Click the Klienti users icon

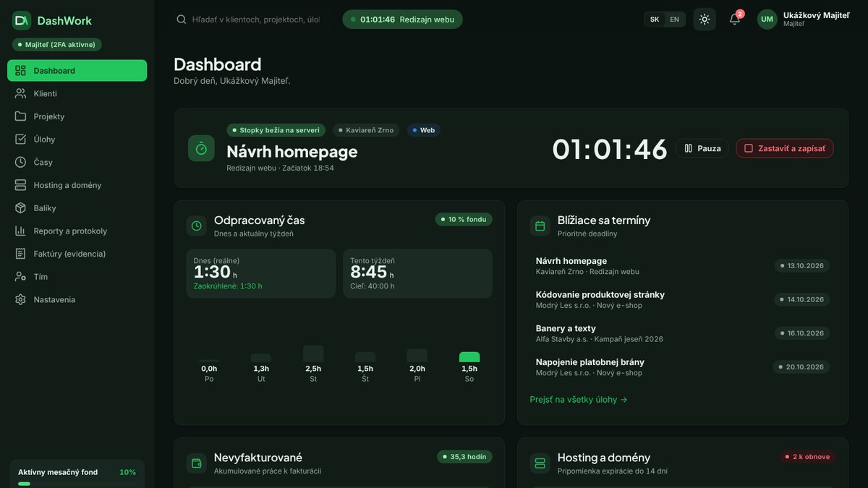20,93
